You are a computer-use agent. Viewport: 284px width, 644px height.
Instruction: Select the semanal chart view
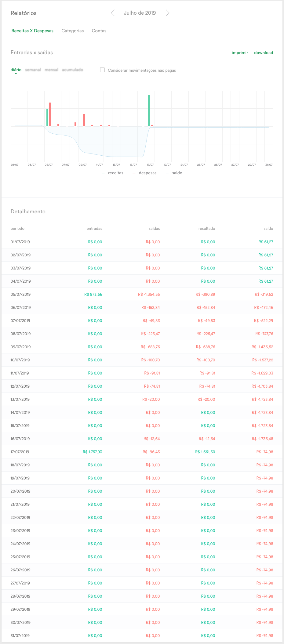click(x=33, y=70)
